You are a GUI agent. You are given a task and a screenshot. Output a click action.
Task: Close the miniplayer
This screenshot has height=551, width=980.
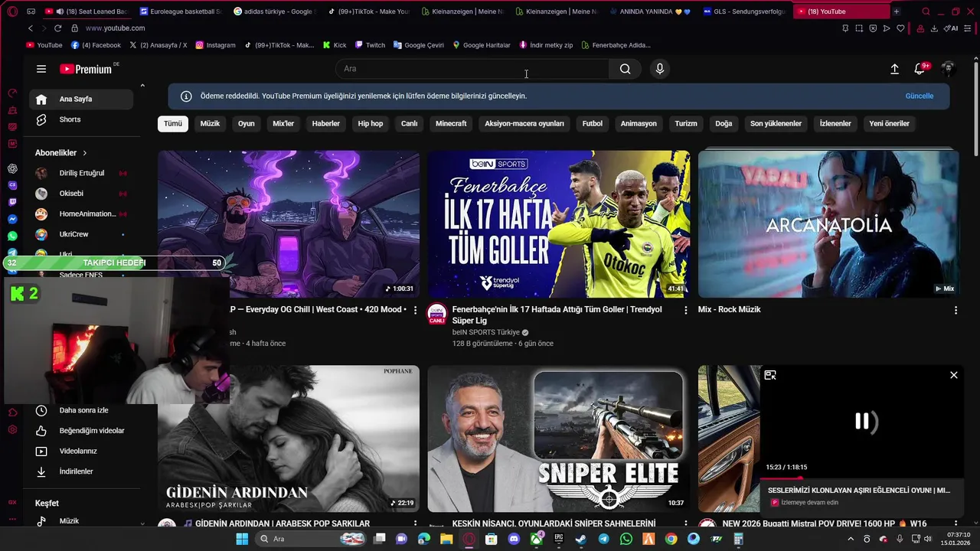coord(953,375)
